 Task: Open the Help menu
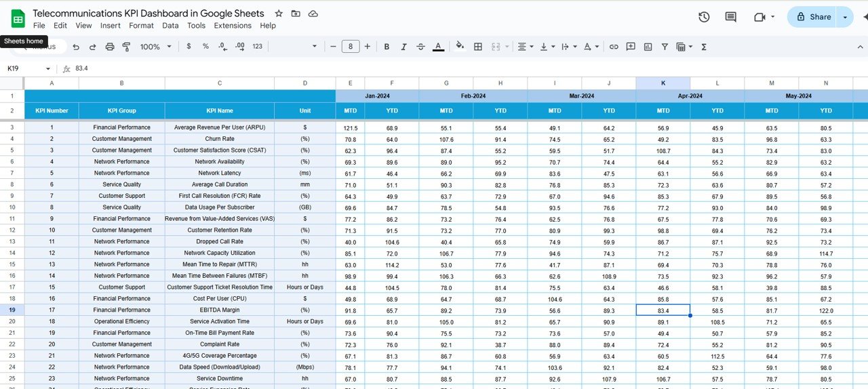click(x=268, y=25)
